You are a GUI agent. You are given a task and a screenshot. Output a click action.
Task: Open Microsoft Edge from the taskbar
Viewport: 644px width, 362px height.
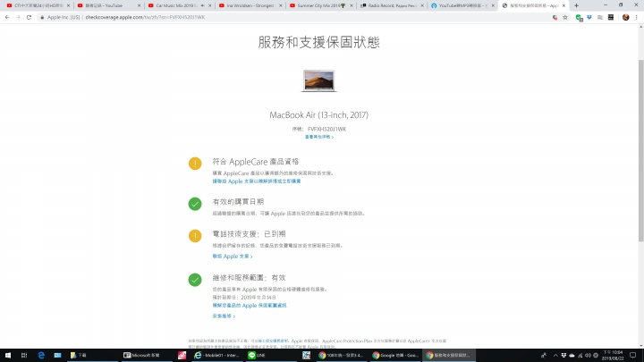pyautogui.click(x=41, y=355)
